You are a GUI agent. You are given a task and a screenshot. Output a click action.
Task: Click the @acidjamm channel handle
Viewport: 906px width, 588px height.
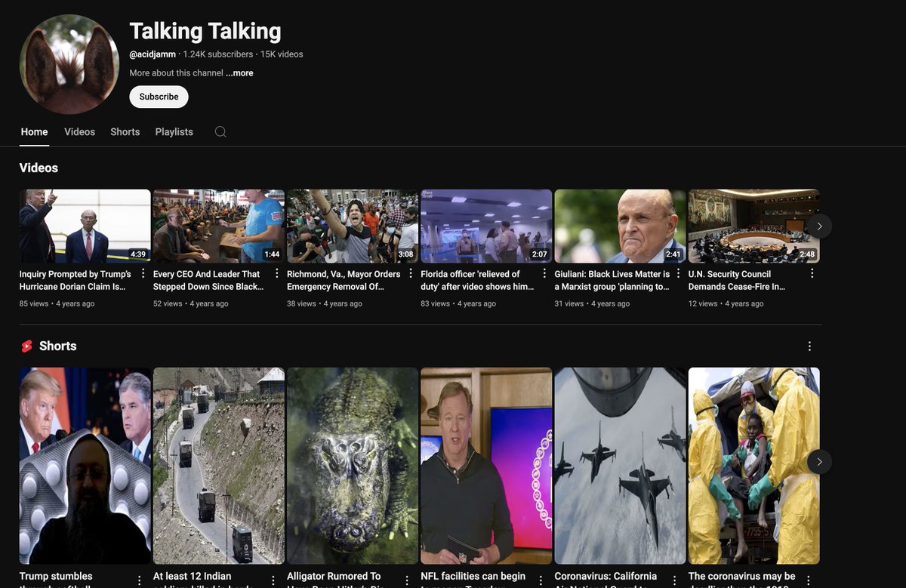click(153, 54)
